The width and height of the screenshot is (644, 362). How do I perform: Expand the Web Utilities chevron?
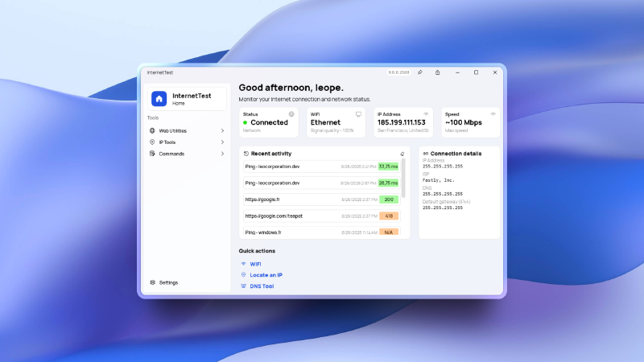(x=222, y=130)
